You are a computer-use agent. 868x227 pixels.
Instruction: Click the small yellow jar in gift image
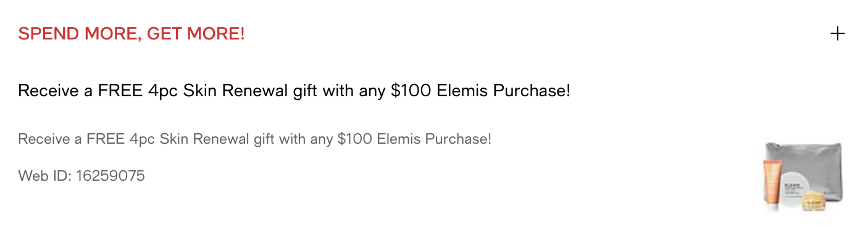814,202
